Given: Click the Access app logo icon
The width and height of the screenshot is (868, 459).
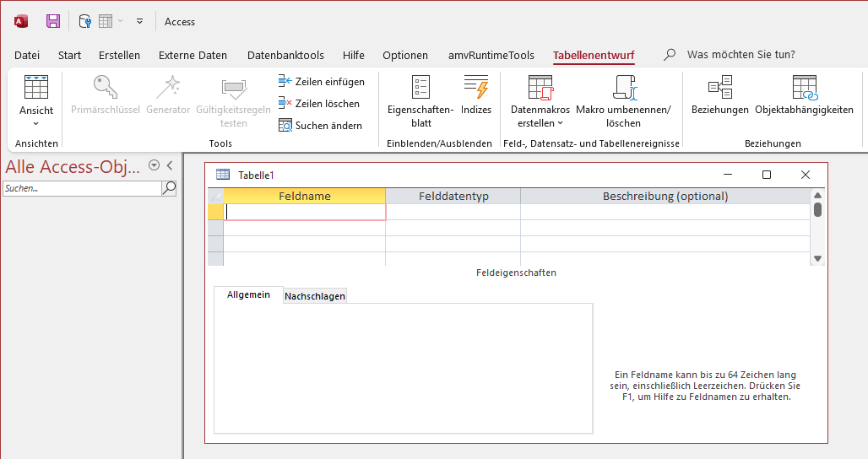Looking at the screenshot, I should pos(21,22).
